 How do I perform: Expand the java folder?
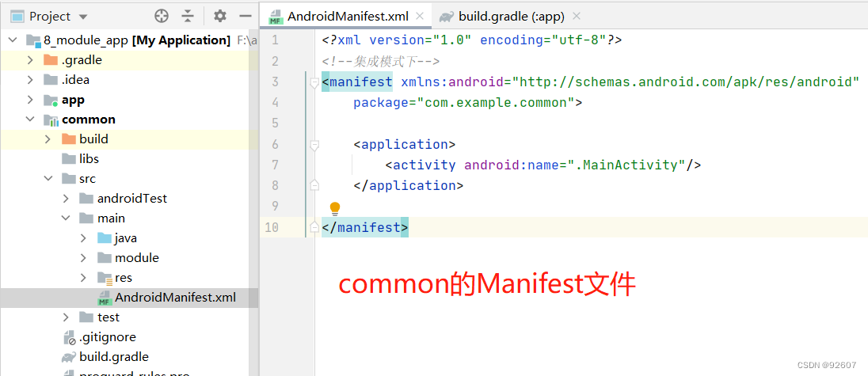84,238
